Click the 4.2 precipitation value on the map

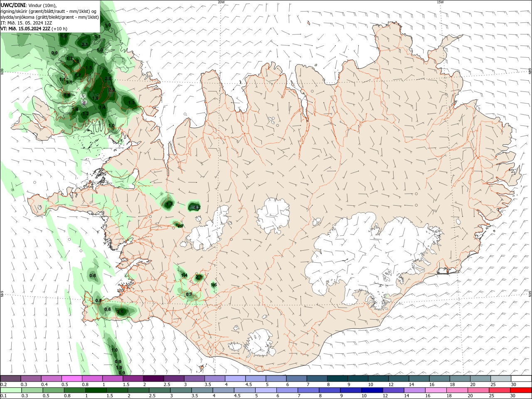197,207
